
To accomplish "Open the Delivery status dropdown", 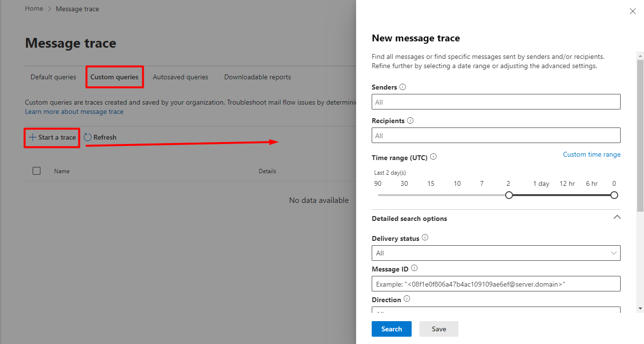I will pos(496,253).
